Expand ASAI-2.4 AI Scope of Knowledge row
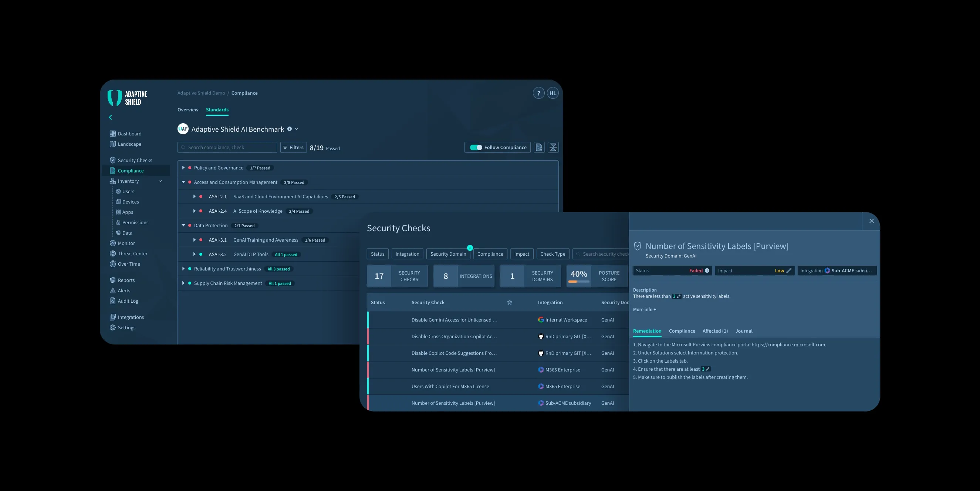 [x=194, y=211]
